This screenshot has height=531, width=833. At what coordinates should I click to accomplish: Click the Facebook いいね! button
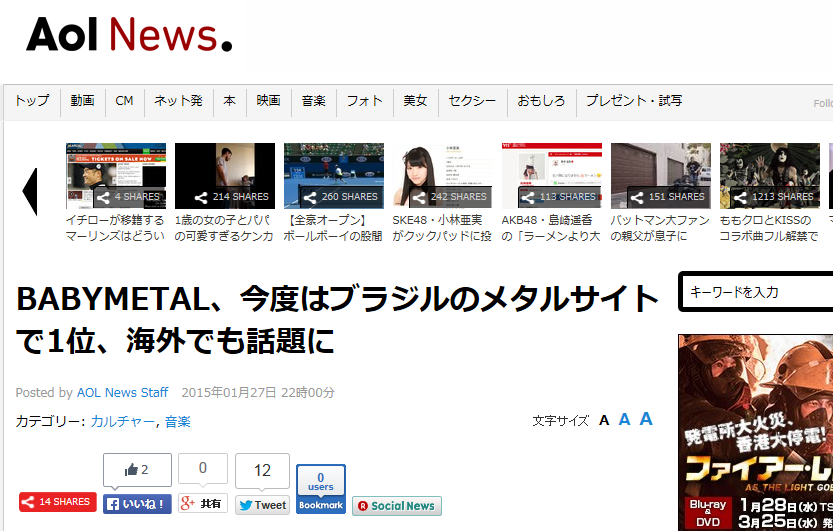[137, 504]
